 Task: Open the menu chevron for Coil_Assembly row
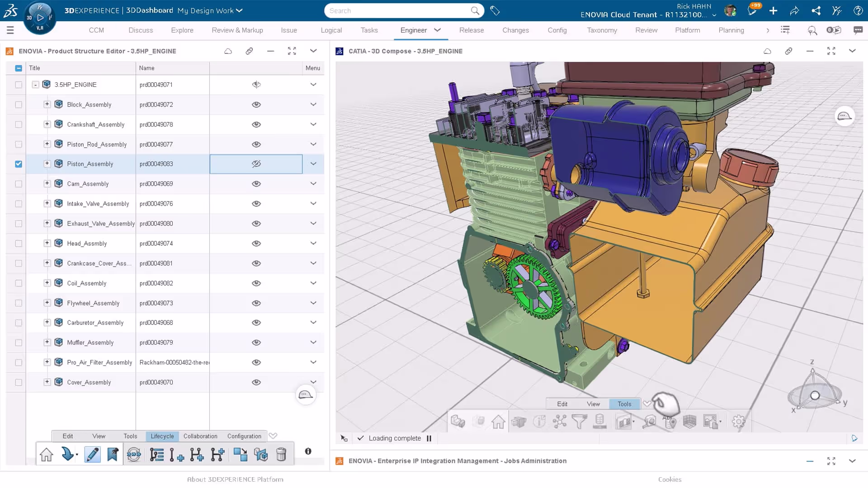tap(313, 283)
